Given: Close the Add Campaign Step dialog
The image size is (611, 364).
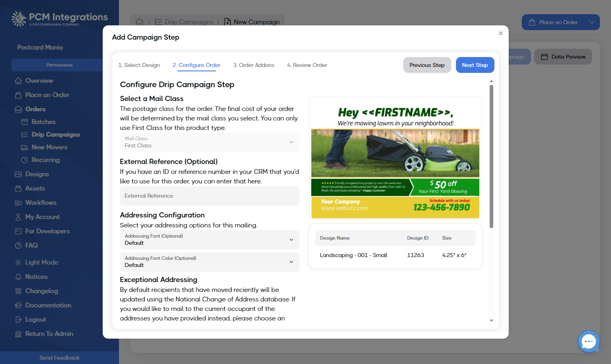Looking at the screenshot, I should click(x=501, y=33).
